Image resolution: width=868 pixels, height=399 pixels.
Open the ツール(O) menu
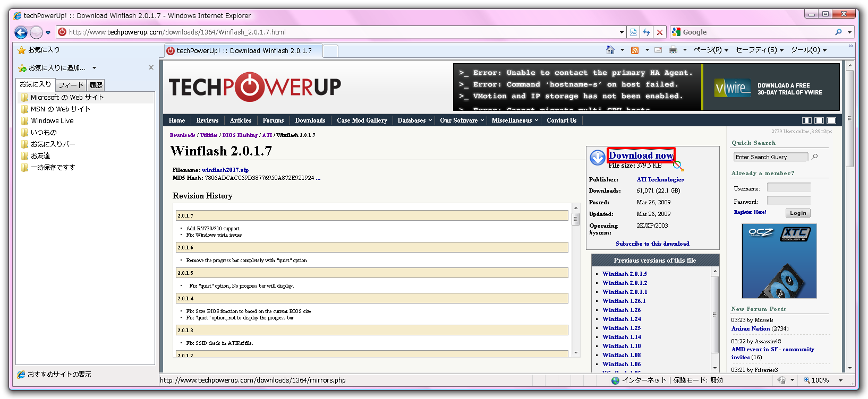click(809, 50)
